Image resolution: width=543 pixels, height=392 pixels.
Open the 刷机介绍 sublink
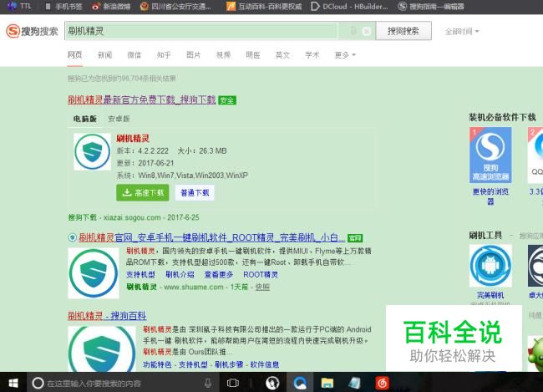(x=180, y=274)
